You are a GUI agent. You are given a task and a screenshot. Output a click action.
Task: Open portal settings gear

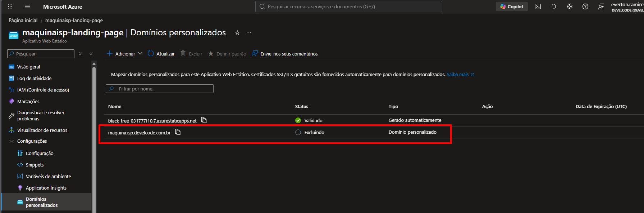(x=570, y=6)
